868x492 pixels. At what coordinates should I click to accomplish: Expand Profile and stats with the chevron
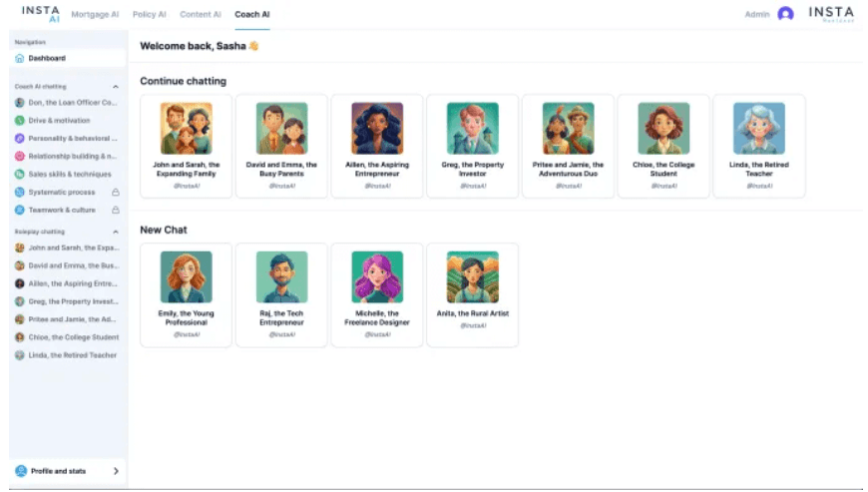coord(115,471)
